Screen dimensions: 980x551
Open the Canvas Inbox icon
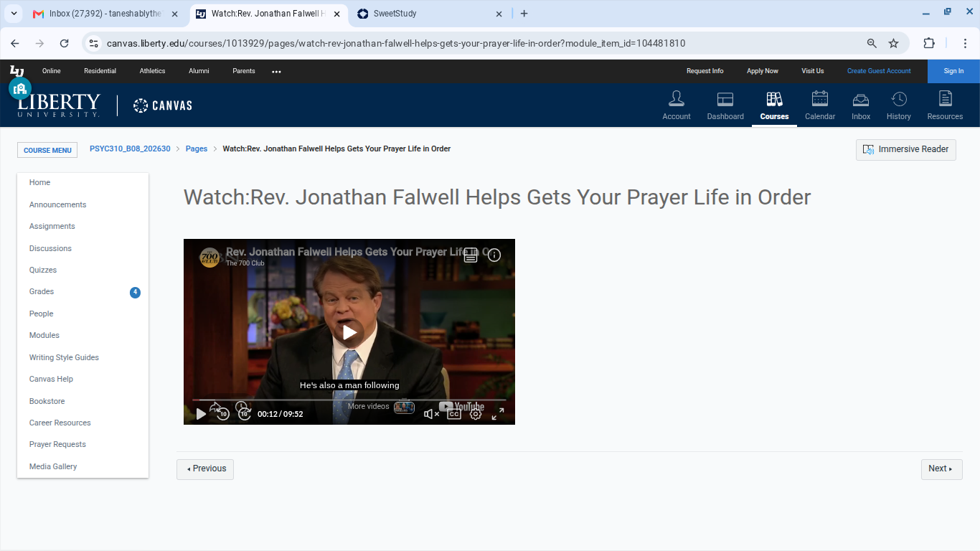click(861, 105)
